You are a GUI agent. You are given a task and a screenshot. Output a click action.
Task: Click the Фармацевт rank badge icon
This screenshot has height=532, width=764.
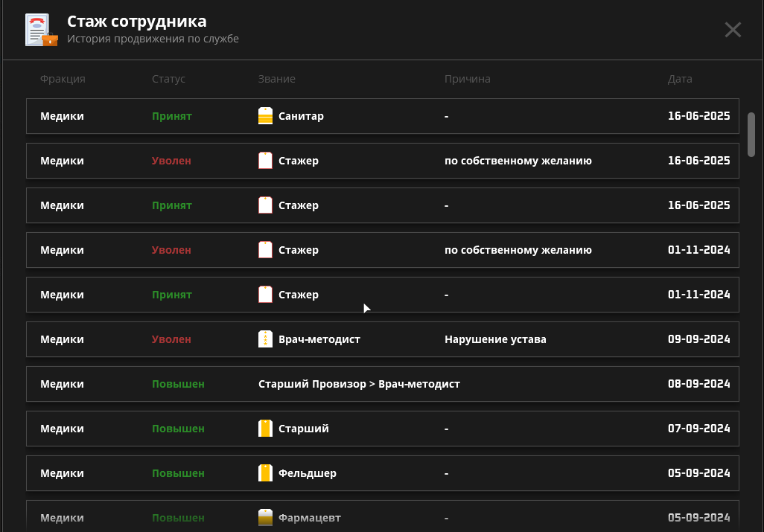click(x=265, y=518)
